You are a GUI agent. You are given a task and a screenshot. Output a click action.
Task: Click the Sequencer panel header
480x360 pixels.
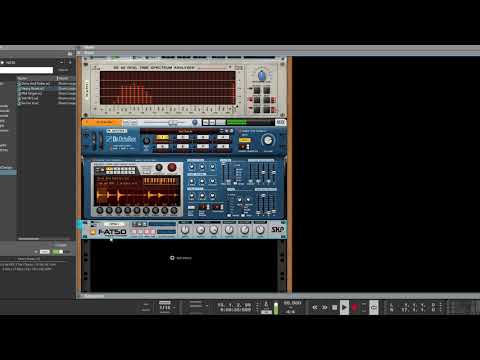point(278,296)
